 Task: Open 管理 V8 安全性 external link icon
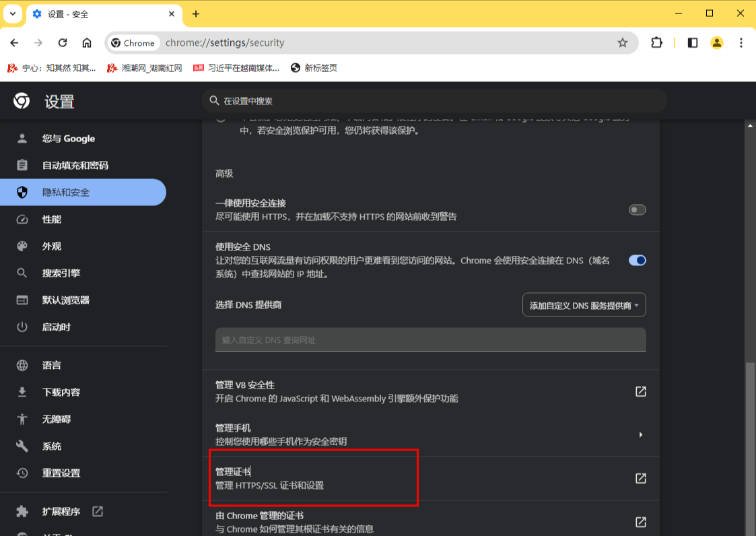click(640, 391)
